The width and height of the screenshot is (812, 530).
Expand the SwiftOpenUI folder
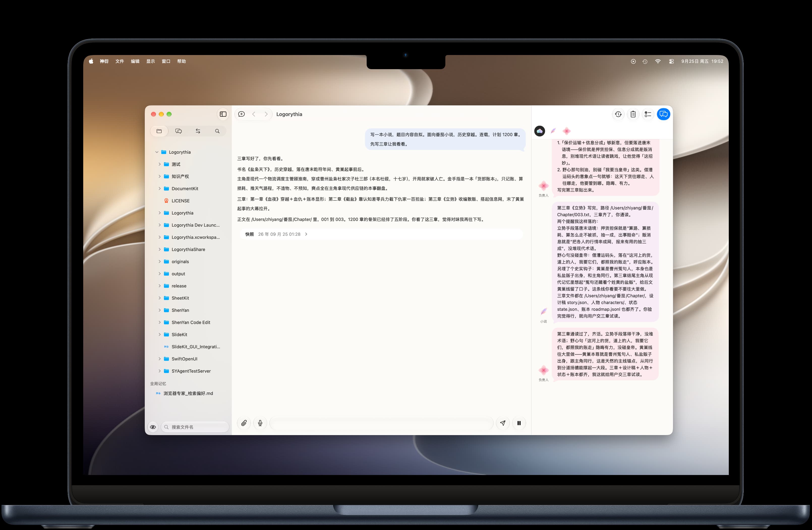coord(159,359)
